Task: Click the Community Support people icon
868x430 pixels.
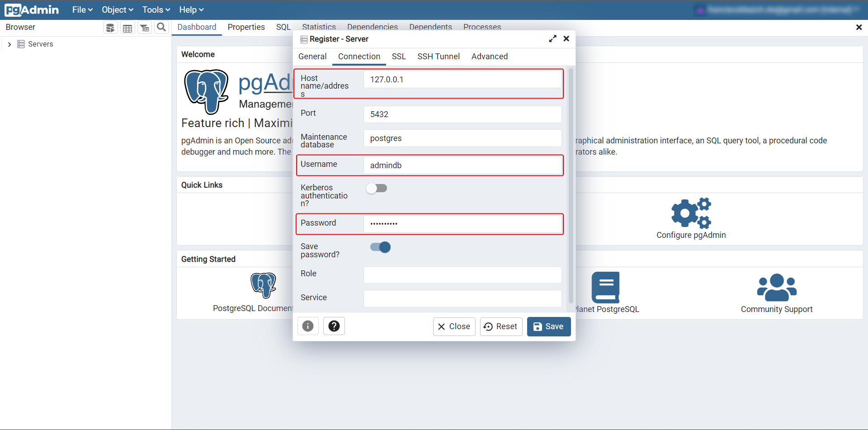Action: (777, 287)
